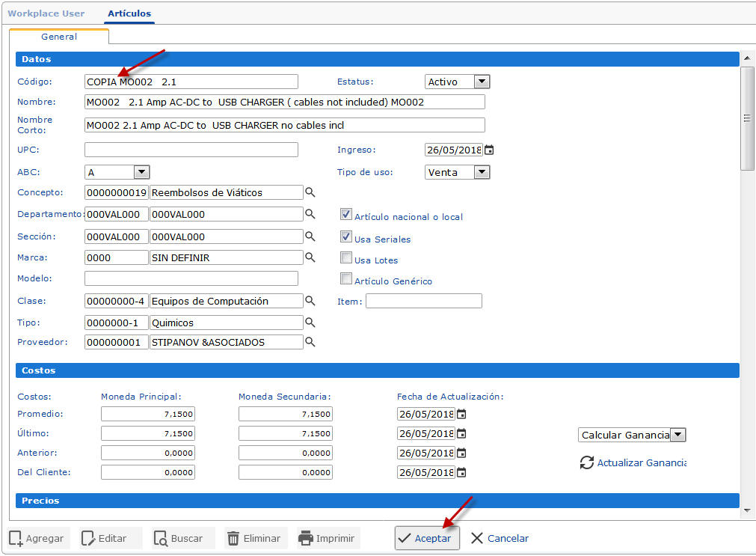Click the Cancelar button
This screenshot has width=756, height=556.
[x=500, y=538]
